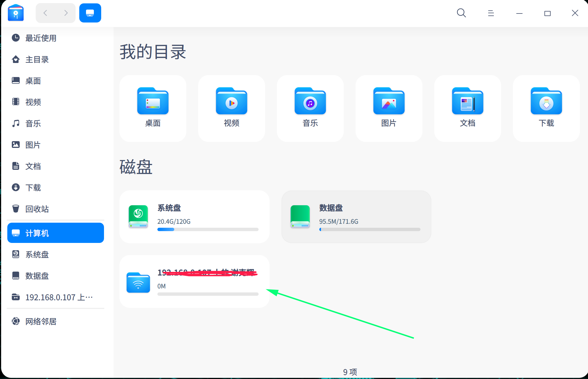Open 回收站 from the sidebar
The image size is (588, 379).
37,209
